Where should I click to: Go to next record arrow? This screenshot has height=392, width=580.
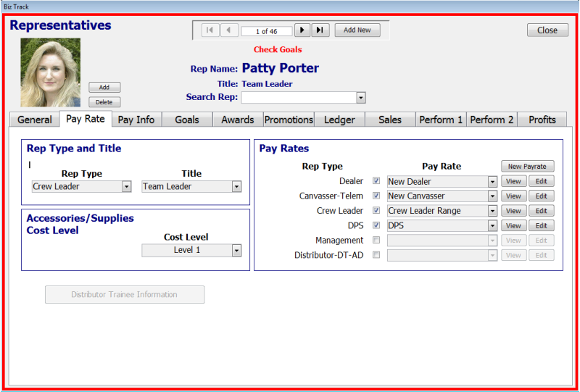(302, 30)
